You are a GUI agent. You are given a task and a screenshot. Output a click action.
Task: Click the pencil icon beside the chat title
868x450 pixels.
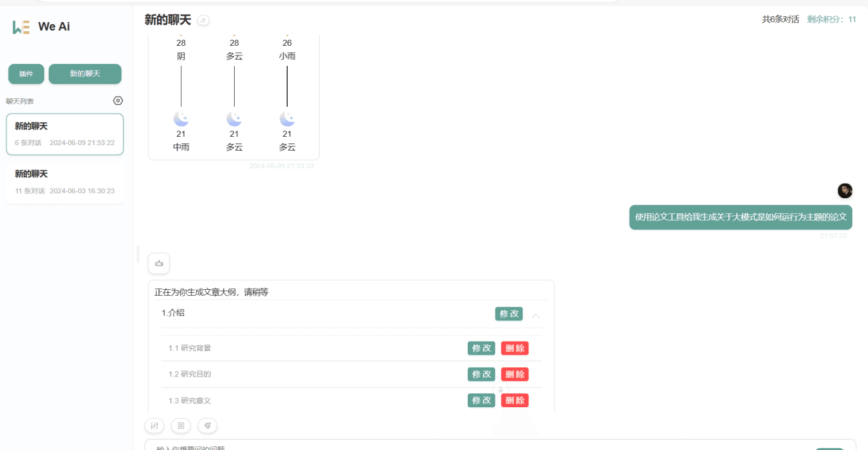click(203, 20)
